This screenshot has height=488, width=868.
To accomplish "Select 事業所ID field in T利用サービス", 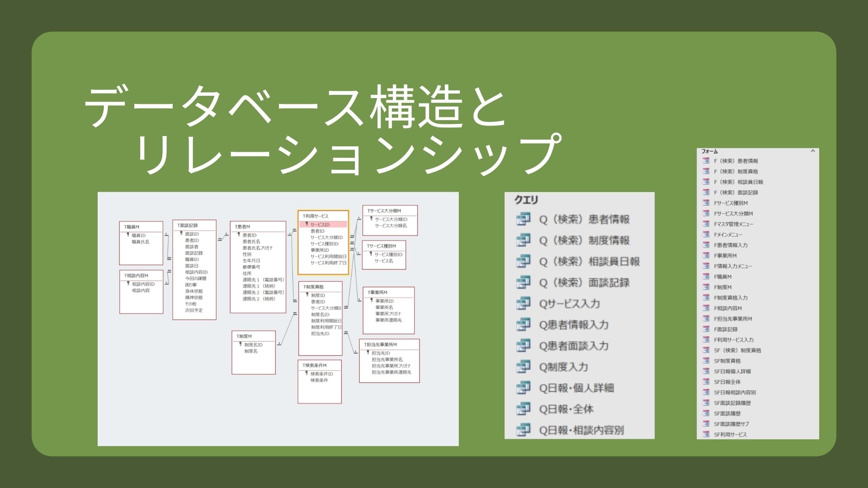I will pyautogui.click(x=320, y=250).
